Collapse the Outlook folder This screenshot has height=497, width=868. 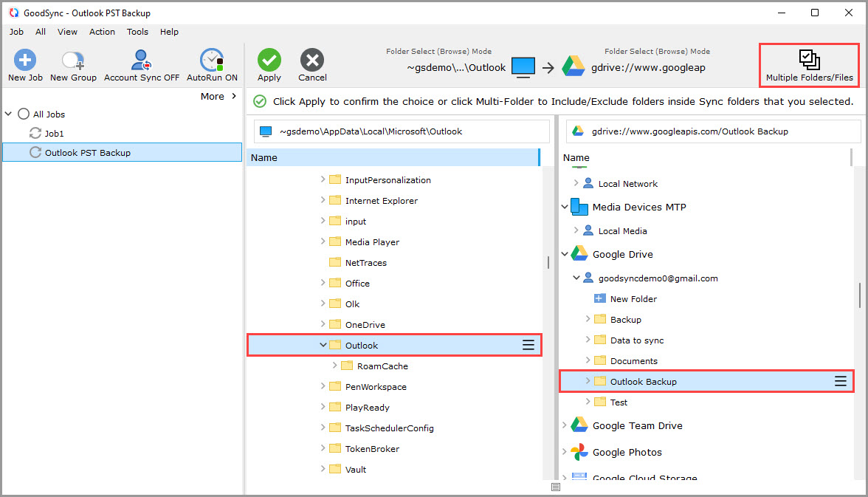323,345
